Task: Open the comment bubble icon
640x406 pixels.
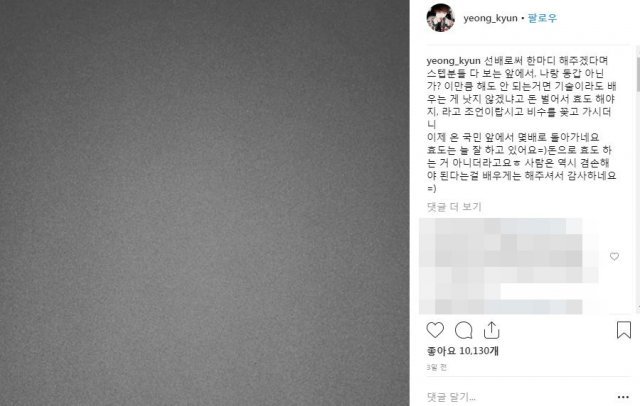Action: tap(464, 330)
